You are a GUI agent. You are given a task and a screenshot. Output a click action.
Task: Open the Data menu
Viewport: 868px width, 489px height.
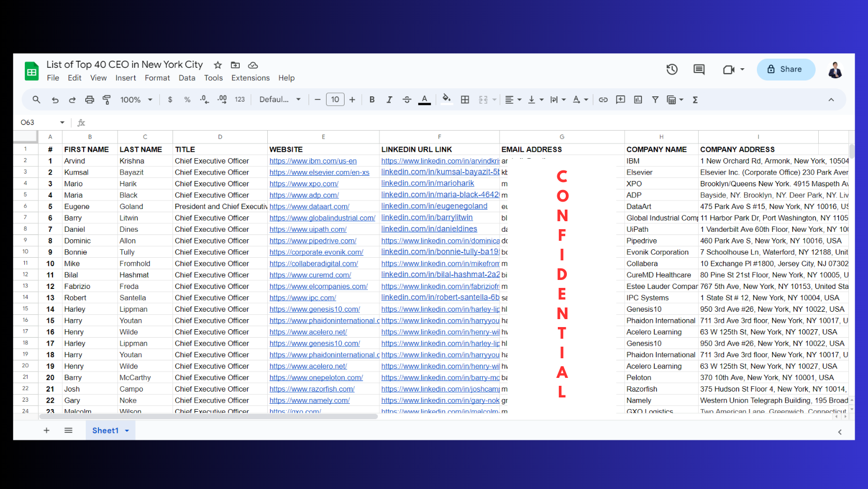click(x=187, y=78)
